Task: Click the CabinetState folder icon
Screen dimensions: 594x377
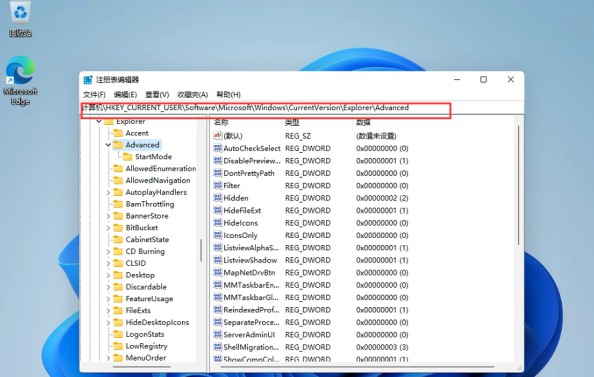Action: coord(118,239)
